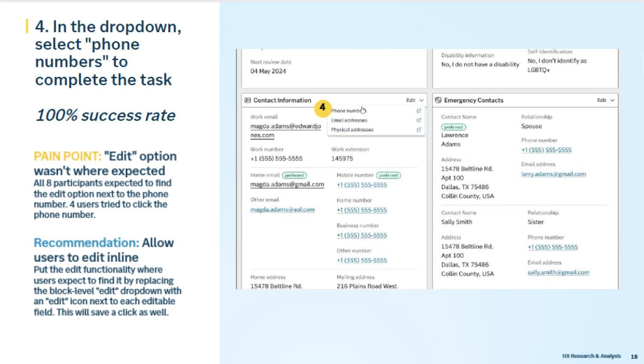Click the Emergency Contacts section title

click(x=474, y=100)
